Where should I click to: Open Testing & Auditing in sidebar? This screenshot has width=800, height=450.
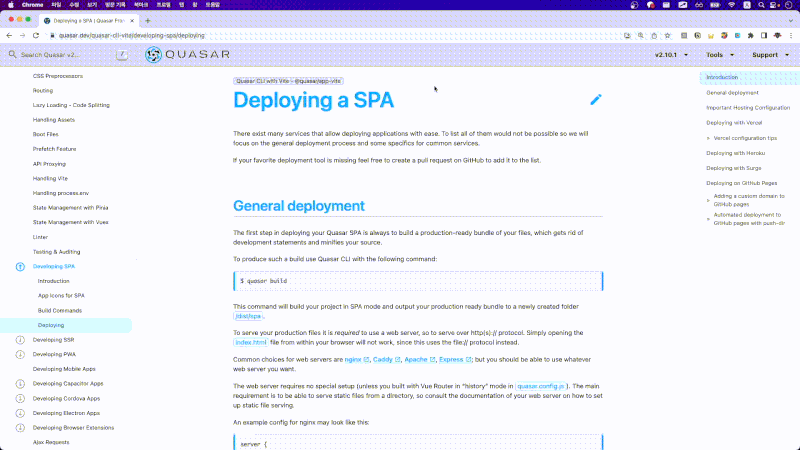point(56,252)
